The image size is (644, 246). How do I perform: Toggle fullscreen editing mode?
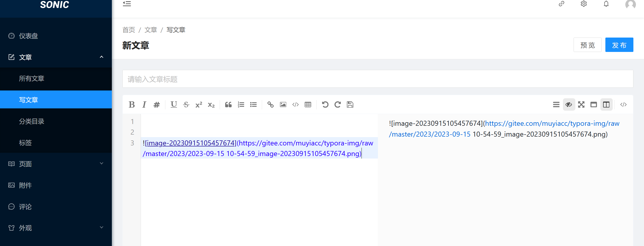click(x=581, y=104)
